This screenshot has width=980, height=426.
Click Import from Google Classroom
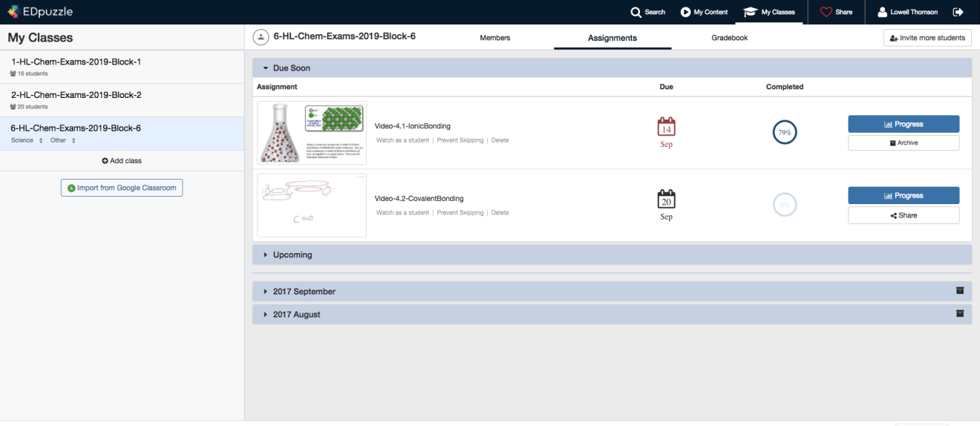click(x=122, y=188)
